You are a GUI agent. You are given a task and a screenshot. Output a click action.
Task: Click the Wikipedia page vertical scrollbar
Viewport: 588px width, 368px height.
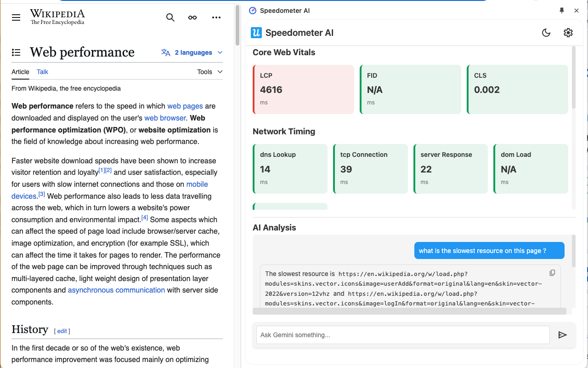click(237, 25)
